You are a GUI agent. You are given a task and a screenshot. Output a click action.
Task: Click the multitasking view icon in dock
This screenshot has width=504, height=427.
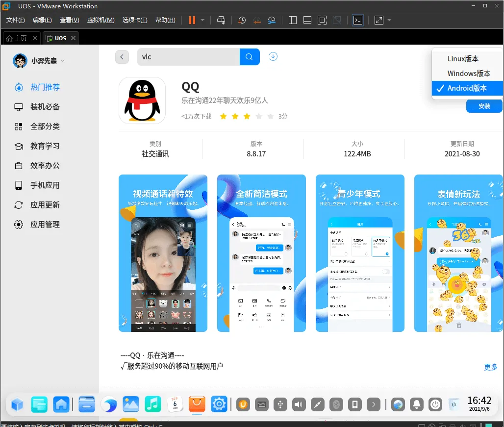[x=39, y=404]
